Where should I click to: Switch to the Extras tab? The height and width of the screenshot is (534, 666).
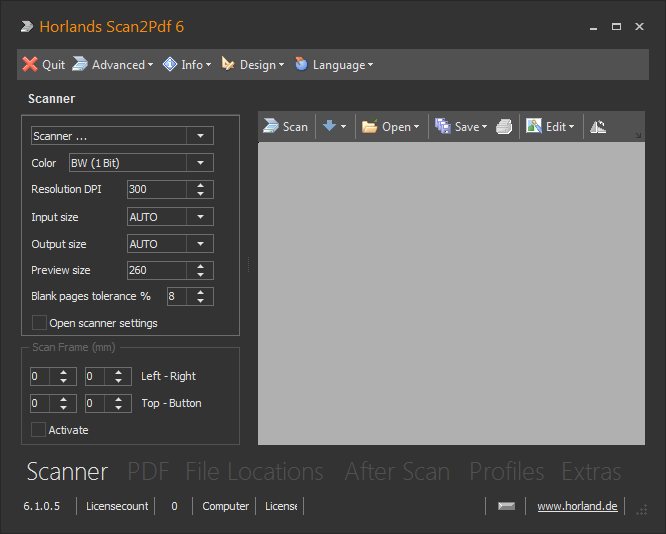[591, 472]
